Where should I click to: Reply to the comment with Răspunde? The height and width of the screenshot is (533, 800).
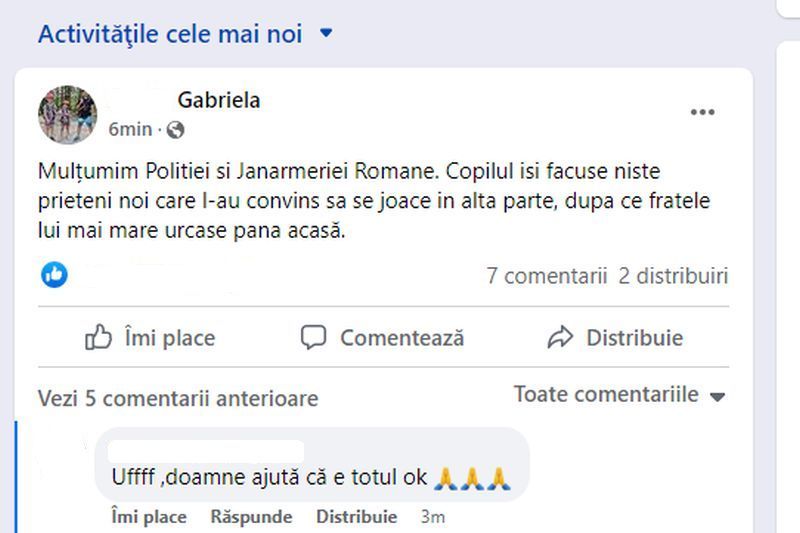click(251, 517)
